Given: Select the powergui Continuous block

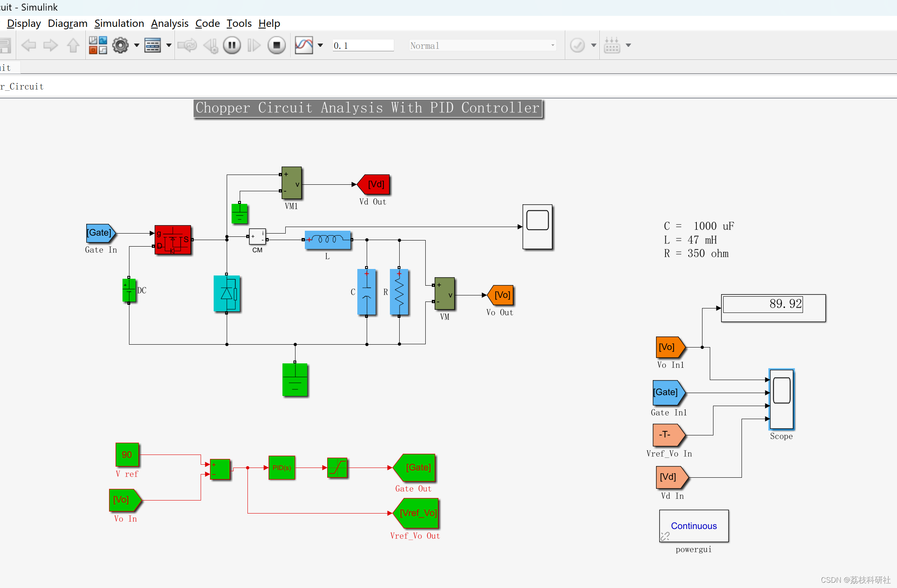Looking at the screenshot, I should [694, 525].
